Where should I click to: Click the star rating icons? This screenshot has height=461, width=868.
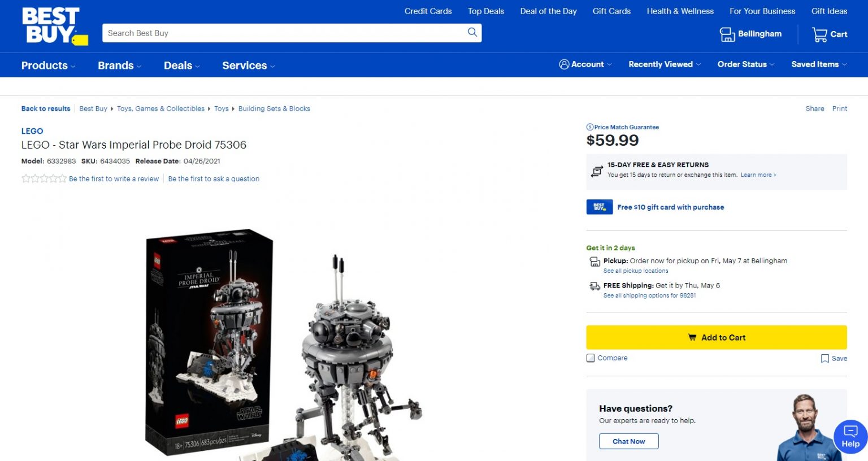(x=44, y=179)
